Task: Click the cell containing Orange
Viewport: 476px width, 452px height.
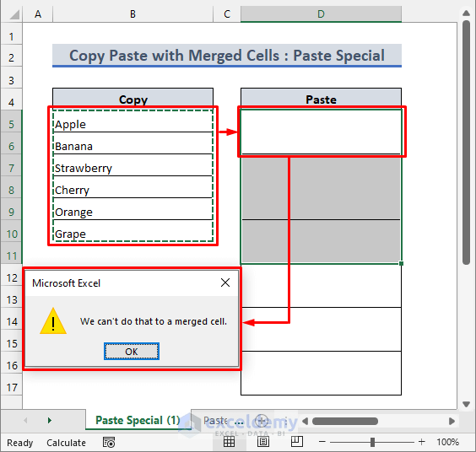Action: (133, 208)
